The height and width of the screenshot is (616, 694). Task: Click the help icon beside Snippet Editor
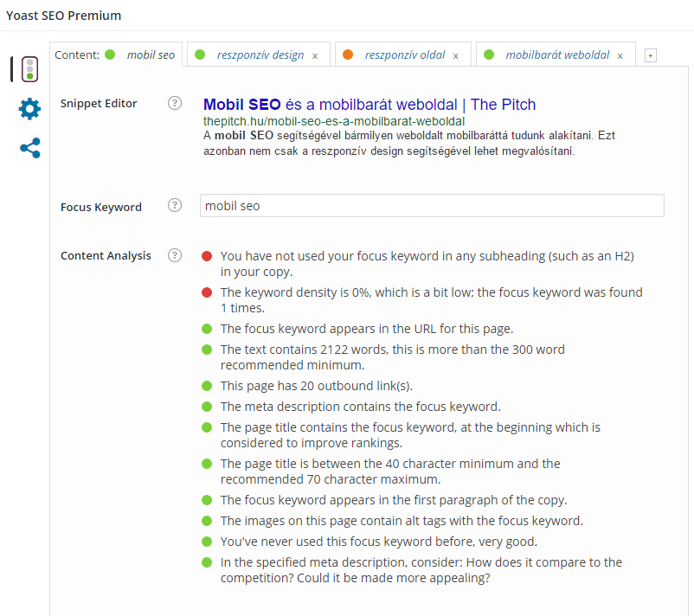[175, 103]
